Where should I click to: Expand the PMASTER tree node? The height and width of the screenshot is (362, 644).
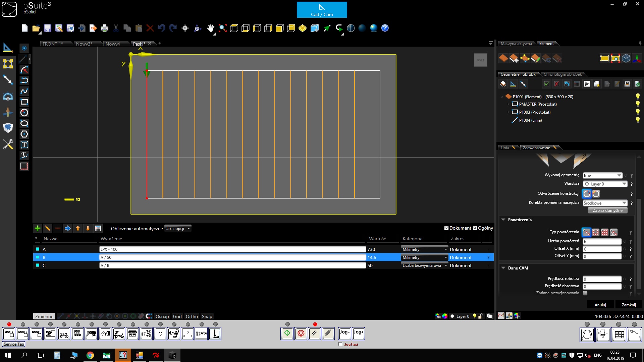(x=508, y=104)
